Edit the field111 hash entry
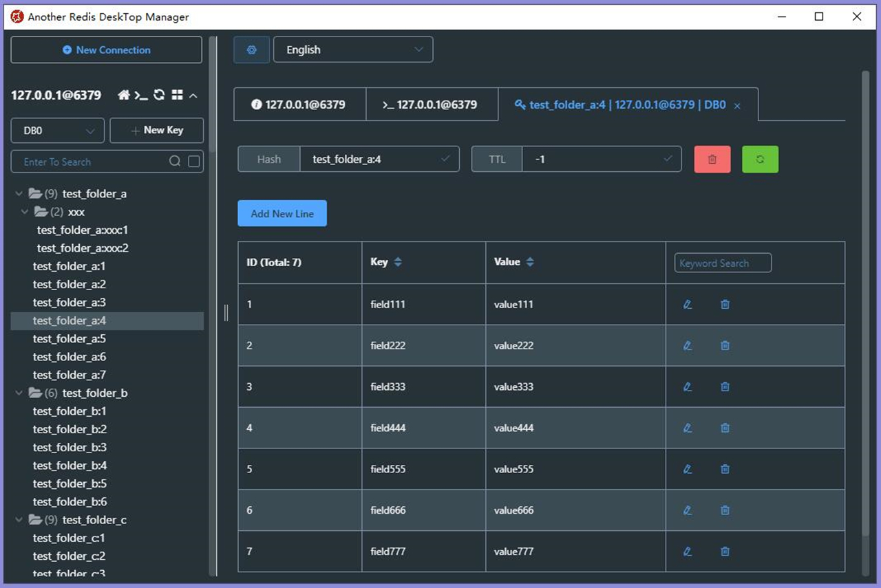 click(x=688, y=304)
